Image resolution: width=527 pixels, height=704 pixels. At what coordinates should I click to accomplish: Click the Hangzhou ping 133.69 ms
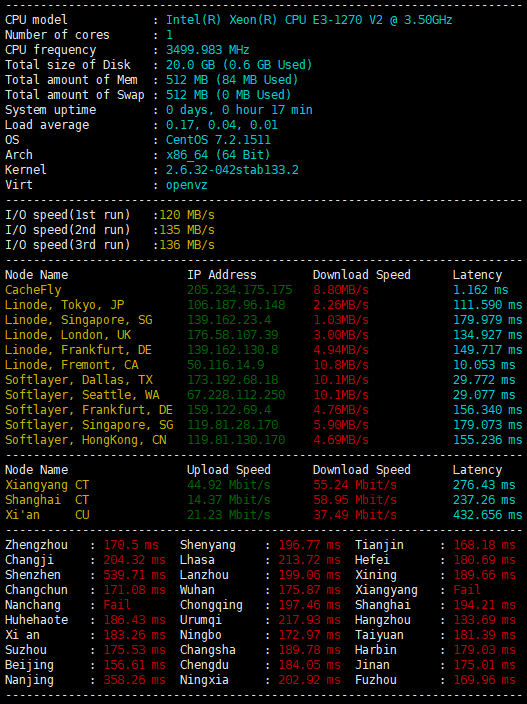pyautogui.click(x=484, y=620)
